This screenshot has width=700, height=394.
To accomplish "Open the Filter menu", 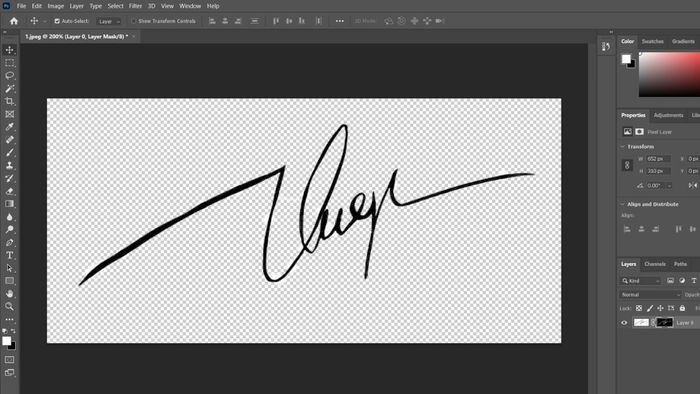I will pos(135,6).
